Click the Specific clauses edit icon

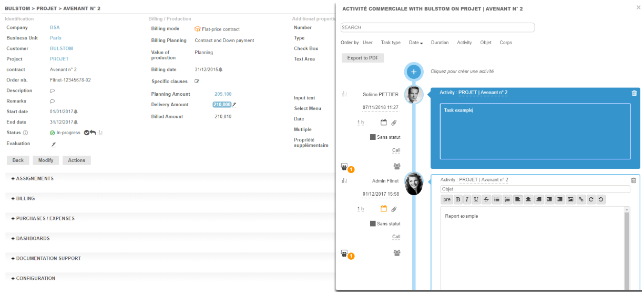click(197, 82)
